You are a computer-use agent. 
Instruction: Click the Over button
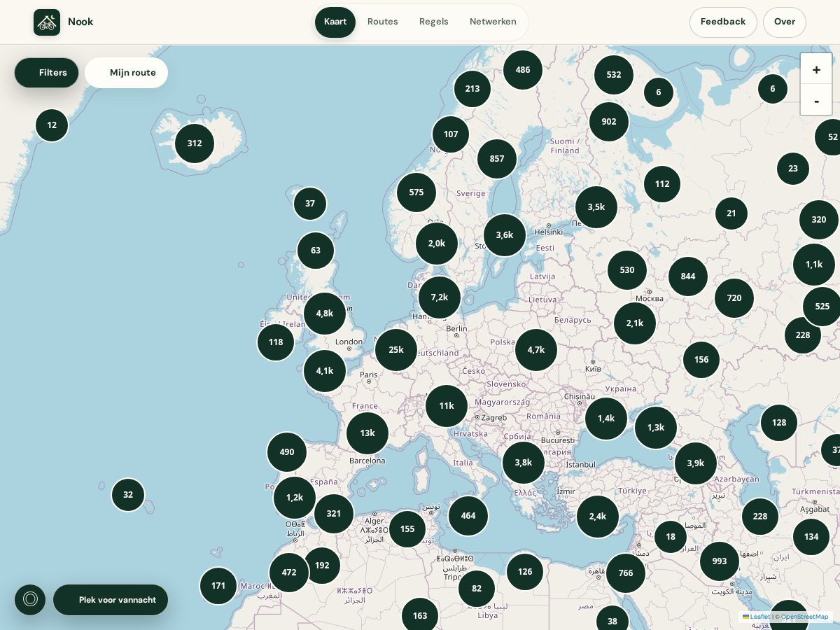(x=785, y=22)
